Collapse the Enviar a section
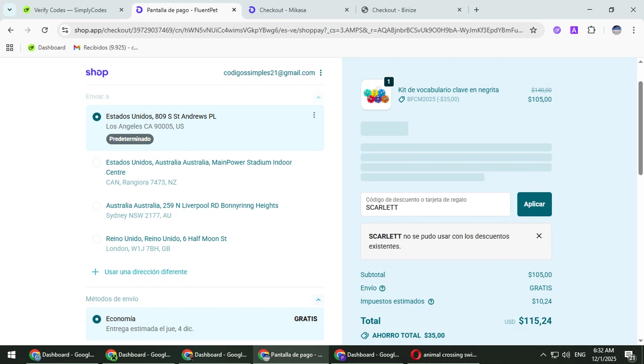The height and width of the screenshot is (364, 644). click(x=318, y=97)
